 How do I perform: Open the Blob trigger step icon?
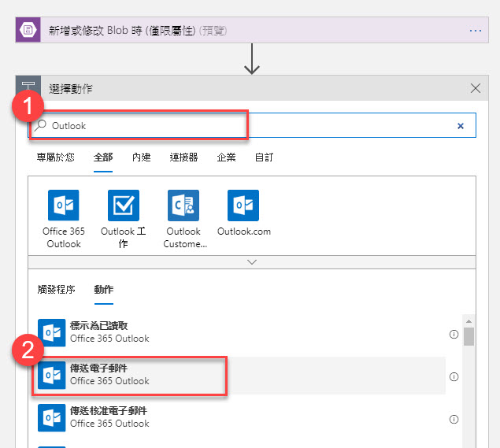28,30
